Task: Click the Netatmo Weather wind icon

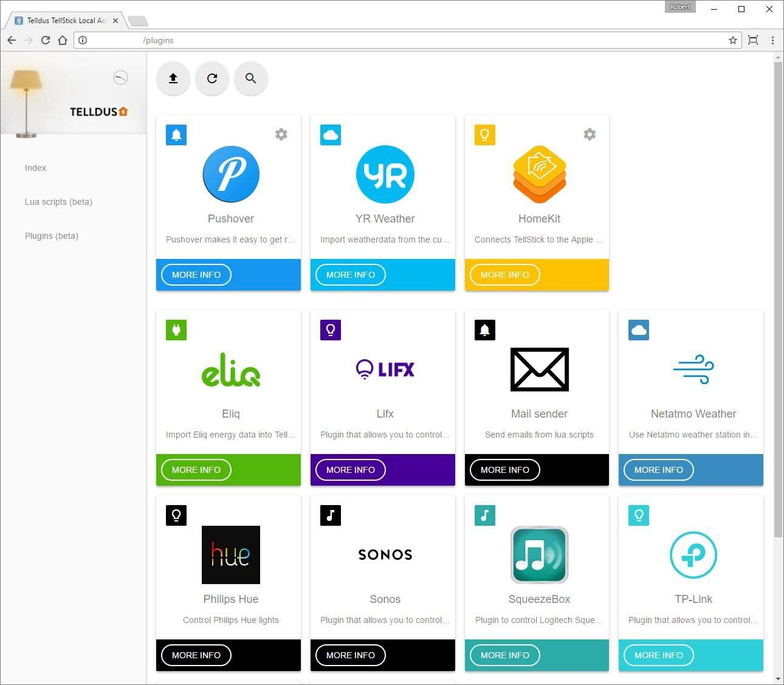Action: pyautogui.click(x=693, y=370)
